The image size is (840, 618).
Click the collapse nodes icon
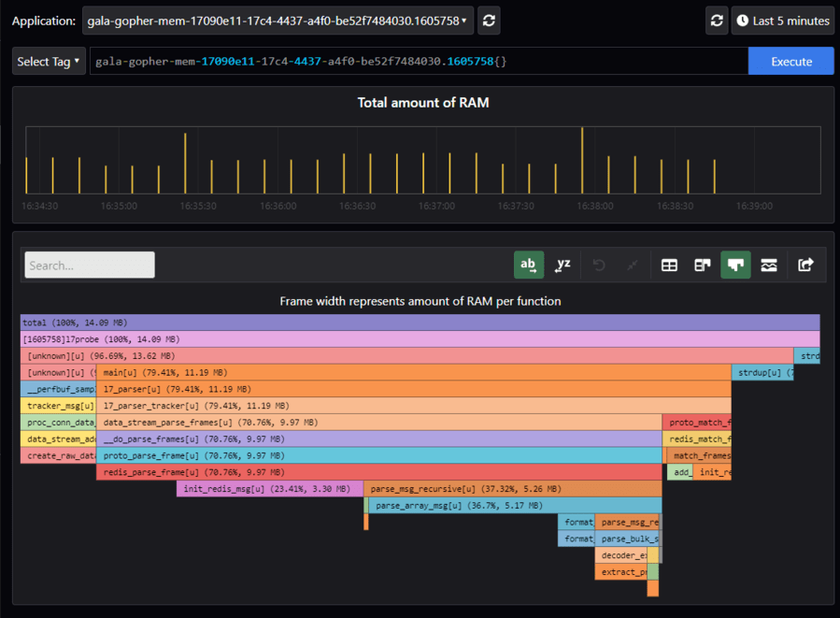coord(633,266)
